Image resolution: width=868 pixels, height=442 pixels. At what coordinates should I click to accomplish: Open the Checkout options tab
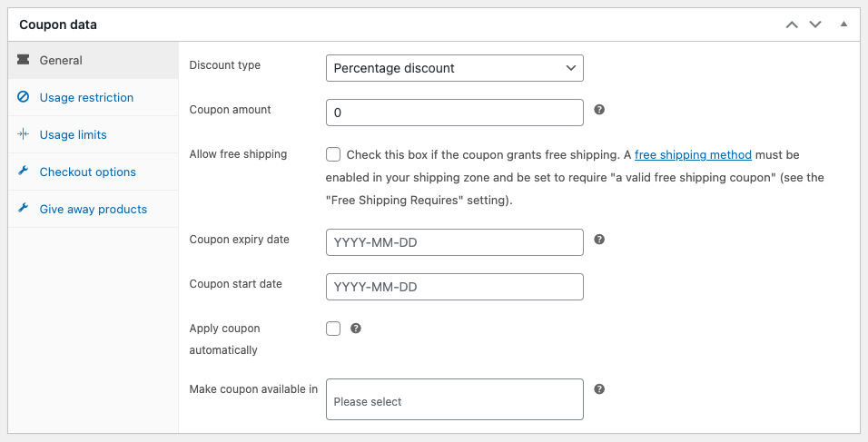coord(93,172)
